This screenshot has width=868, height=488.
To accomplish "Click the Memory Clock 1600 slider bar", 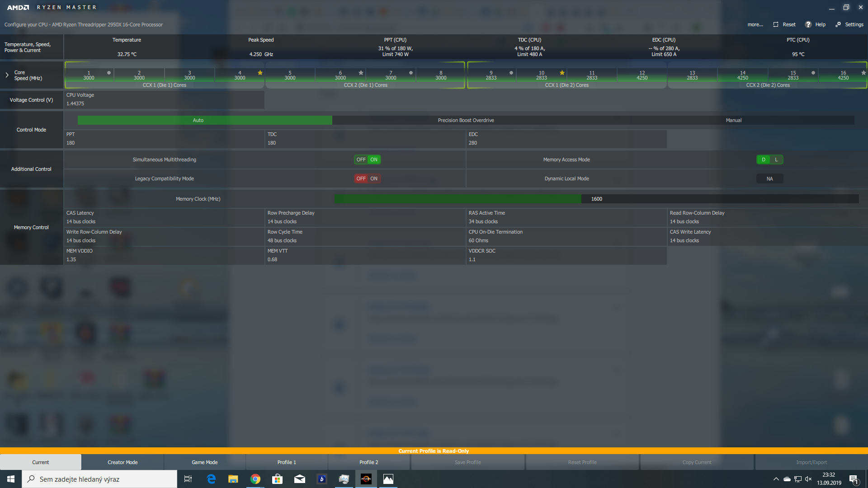I will point(596,199).
